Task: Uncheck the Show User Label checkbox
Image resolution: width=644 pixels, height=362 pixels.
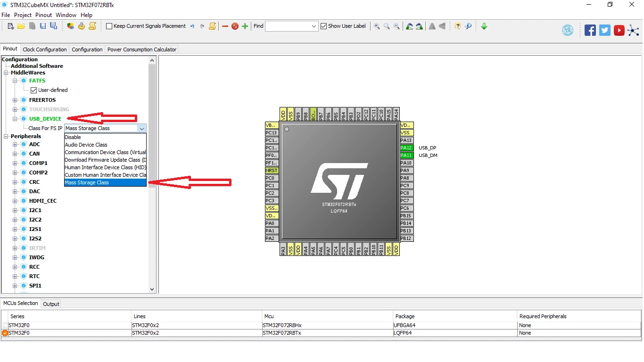Action: click(x=323, y=26)
